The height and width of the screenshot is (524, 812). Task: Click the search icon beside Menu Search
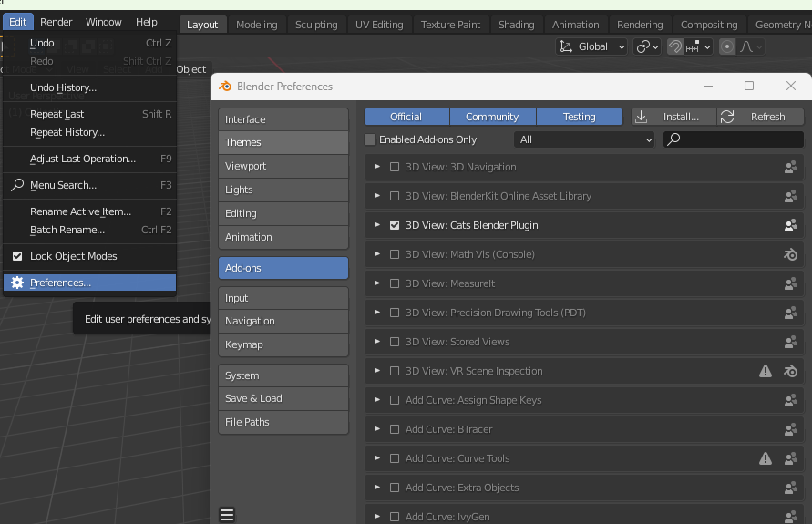coord(17,184)
